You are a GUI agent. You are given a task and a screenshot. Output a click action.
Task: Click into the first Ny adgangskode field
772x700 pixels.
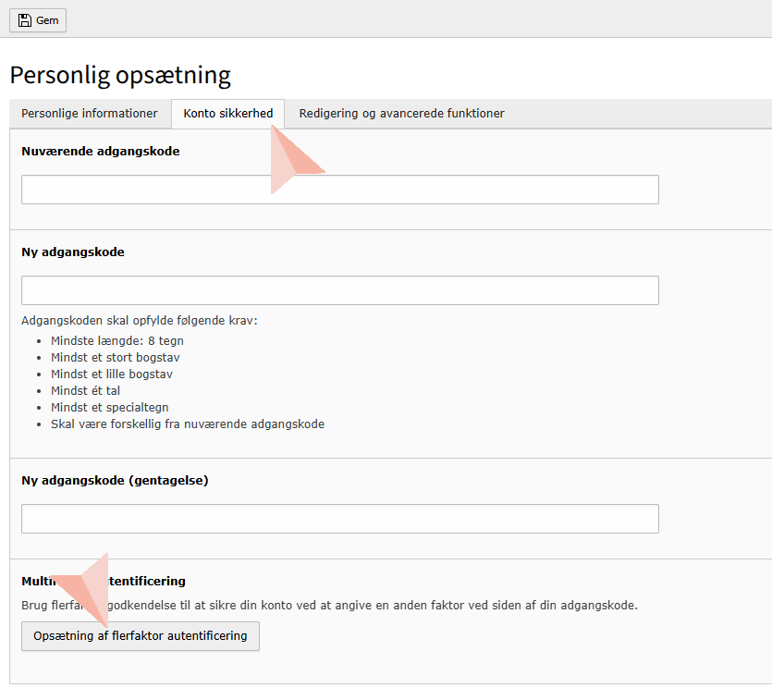click(x=339, y=290)
